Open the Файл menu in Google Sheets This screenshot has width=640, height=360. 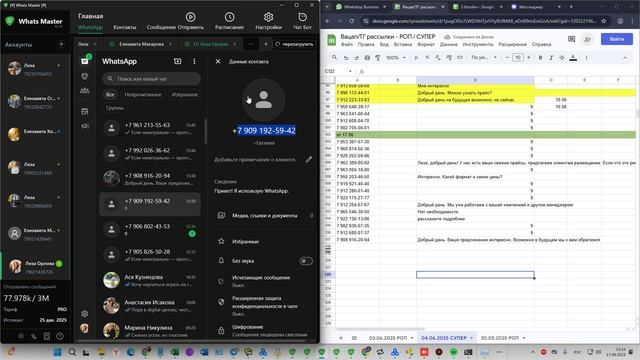coord(347,44)
